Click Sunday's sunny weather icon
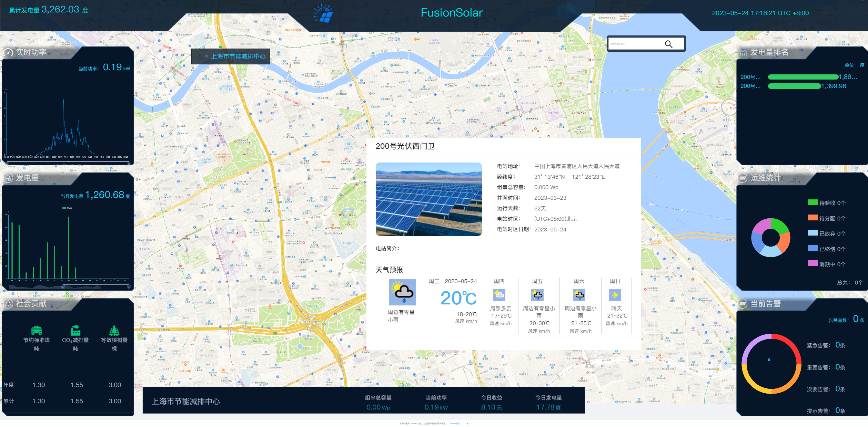 coord(615,295)
